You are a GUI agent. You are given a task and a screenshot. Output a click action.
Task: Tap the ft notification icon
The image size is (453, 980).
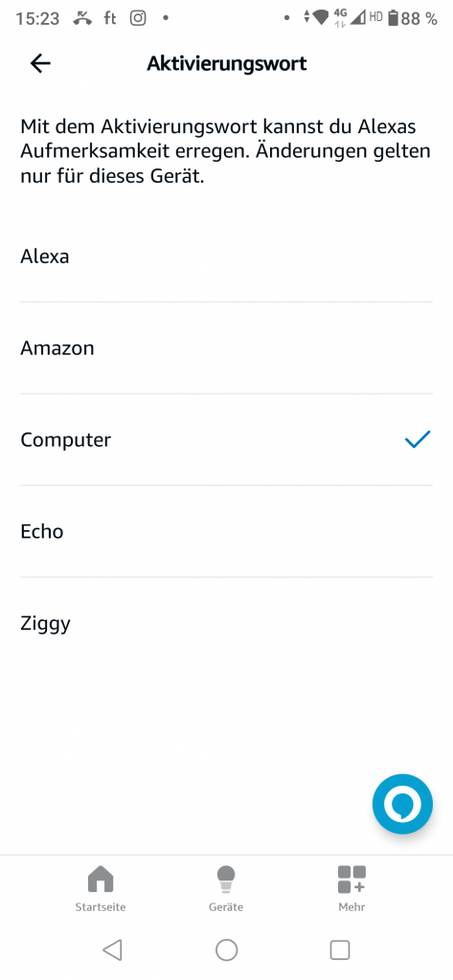(x=110, y=18)
